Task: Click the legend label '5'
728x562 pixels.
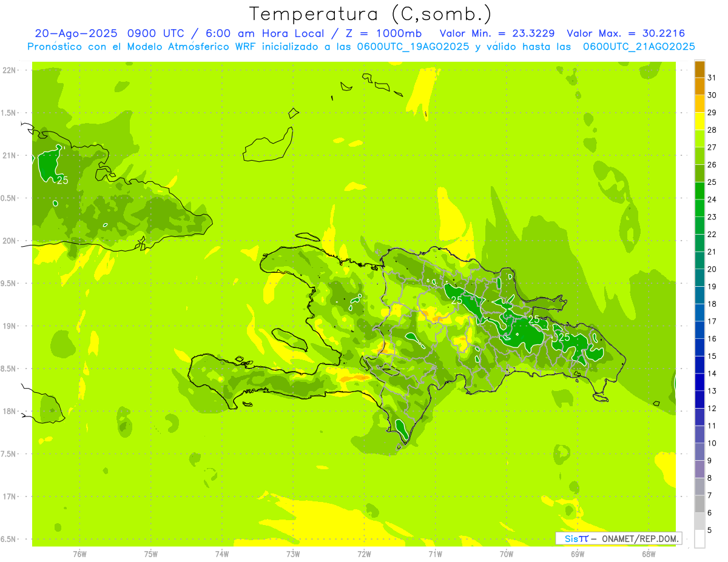Action: coord(710,530)
